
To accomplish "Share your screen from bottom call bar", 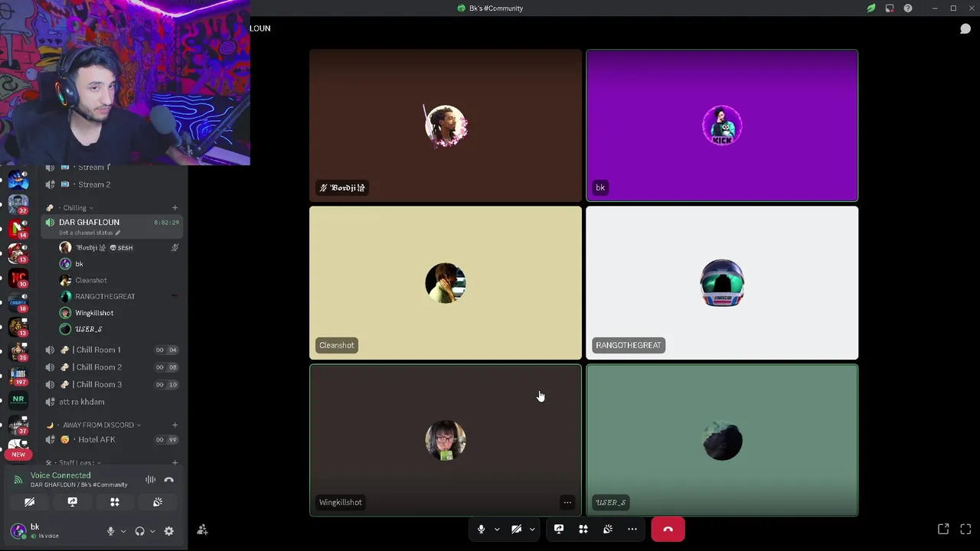I will (559, 529).
